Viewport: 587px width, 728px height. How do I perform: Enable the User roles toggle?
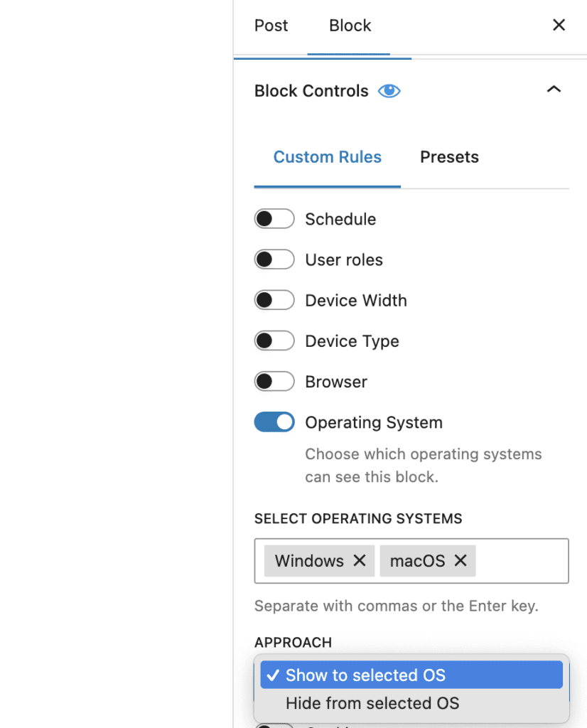(x=274, y=259)
